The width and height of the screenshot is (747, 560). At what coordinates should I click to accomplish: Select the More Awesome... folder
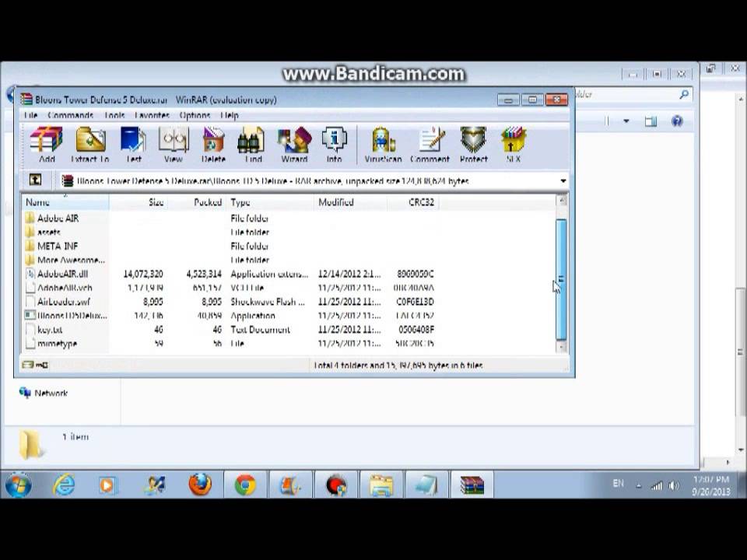point(65,260)
